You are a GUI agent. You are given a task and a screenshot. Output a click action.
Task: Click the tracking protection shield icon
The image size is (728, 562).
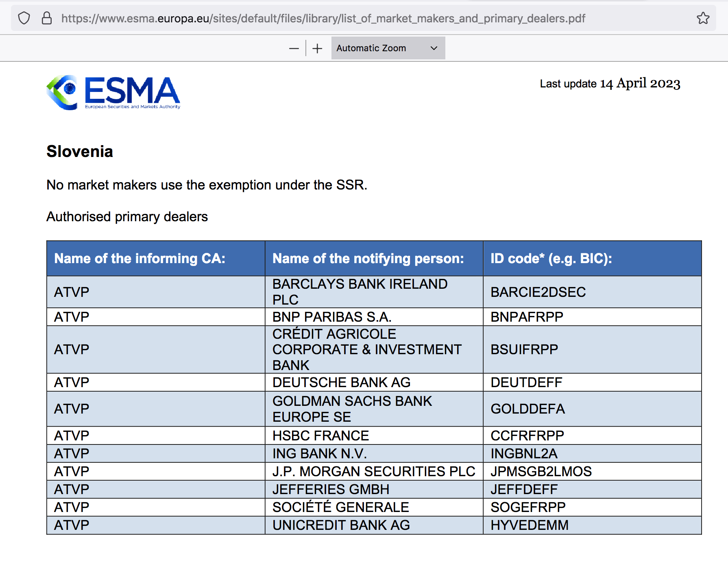coord(24,18)
